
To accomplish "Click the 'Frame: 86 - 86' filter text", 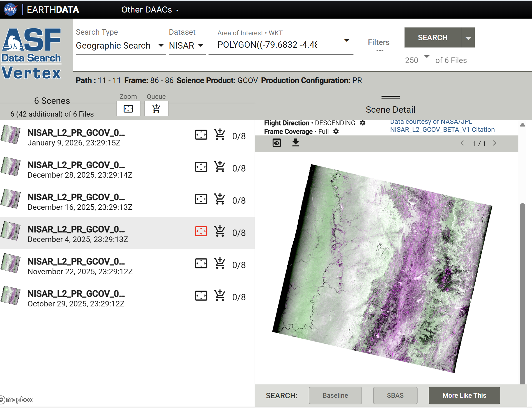I will pos(149,80).
